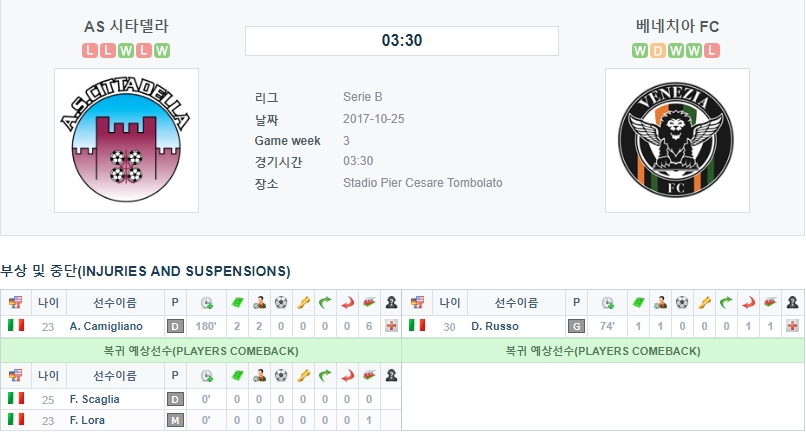The width and height of the screenshot is (806, 438).
Task: Click nationality flags icon above A. Camigliano
Action: tap(15, 303)
